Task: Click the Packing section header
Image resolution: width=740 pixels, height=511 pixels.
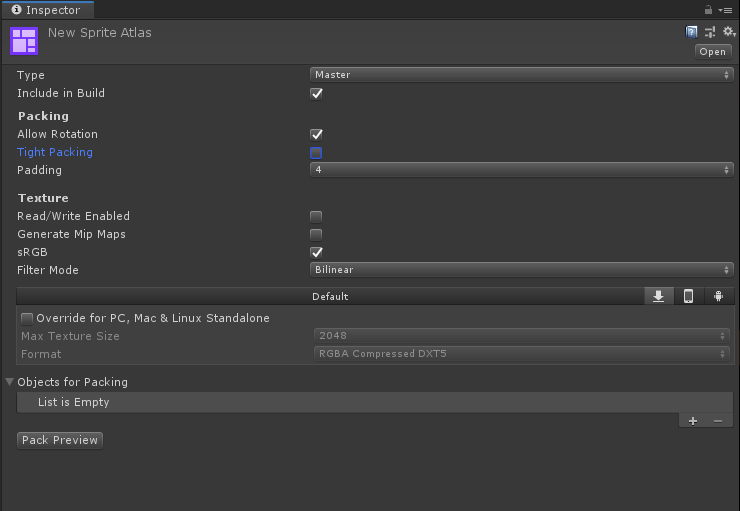Action: 43,116
